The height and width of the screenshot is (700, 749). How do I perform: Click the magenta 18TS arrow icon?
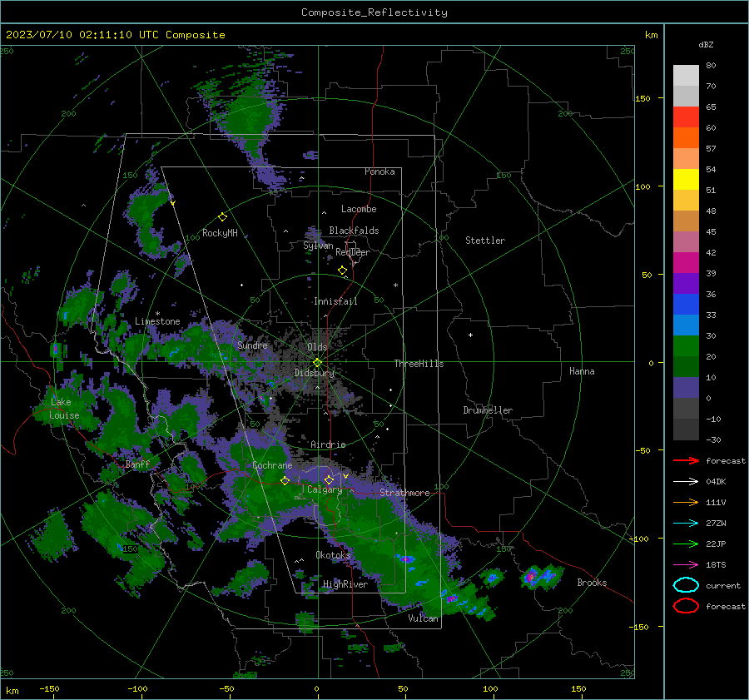coord(686,565)
